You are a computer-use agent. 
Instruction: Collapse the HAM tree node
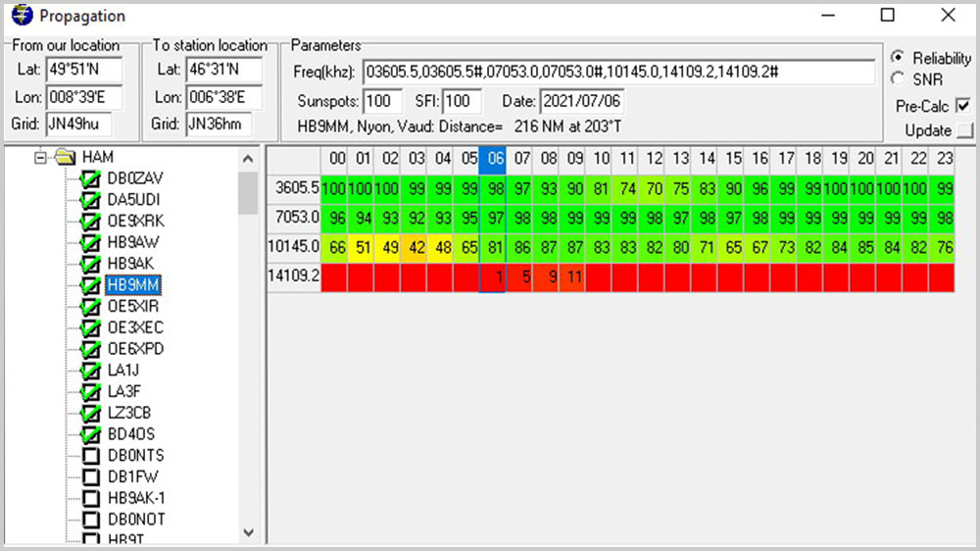pyautogui.click(x=41, y=157)
